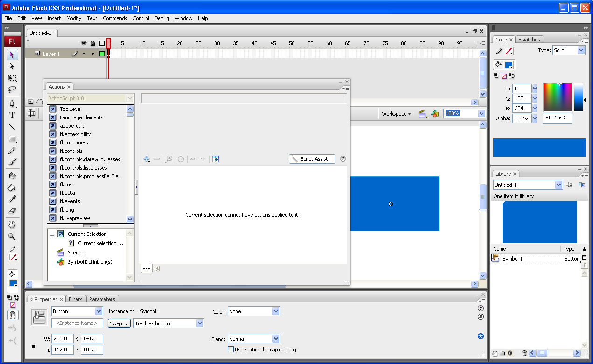Click the Find magnifier icon in Actions panel

168,159
